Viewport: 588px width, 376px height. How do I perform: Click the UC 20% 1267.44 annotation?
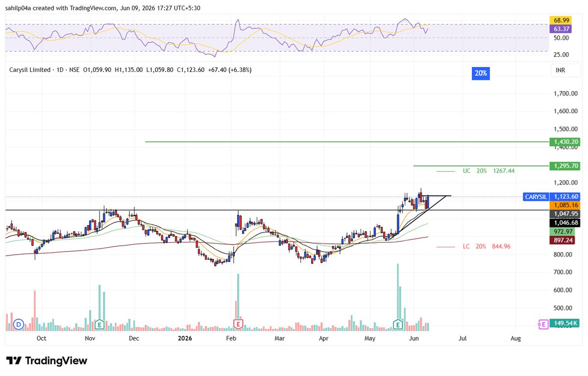click(489, 171)
